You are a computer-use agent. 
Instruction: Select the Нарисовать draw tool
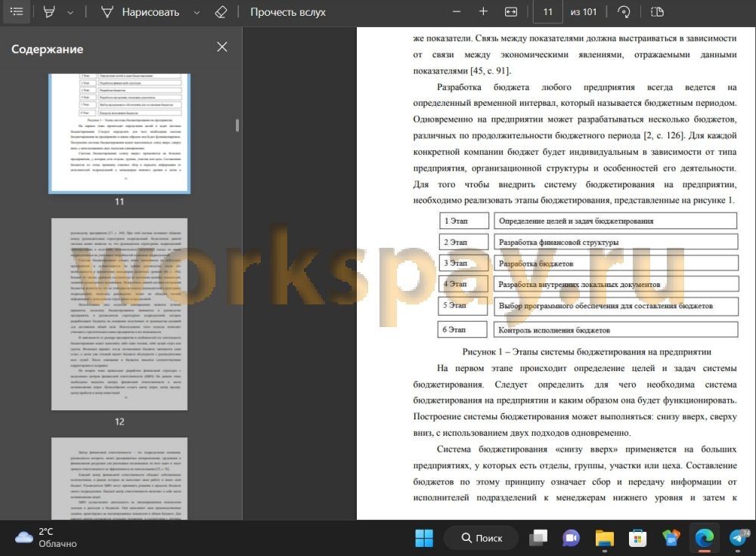140,12
